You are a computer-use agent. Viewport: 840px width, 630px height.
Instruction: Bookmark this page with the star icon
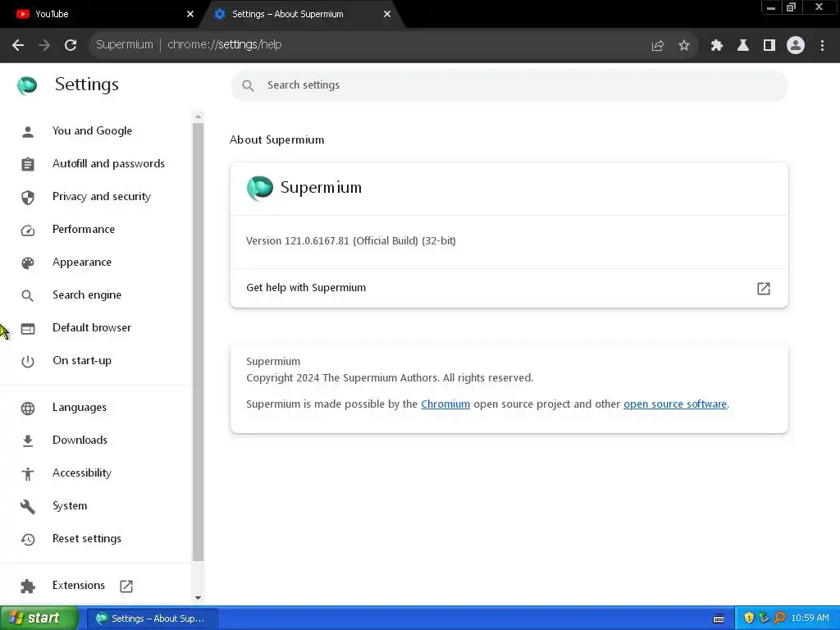click(684, 46)
